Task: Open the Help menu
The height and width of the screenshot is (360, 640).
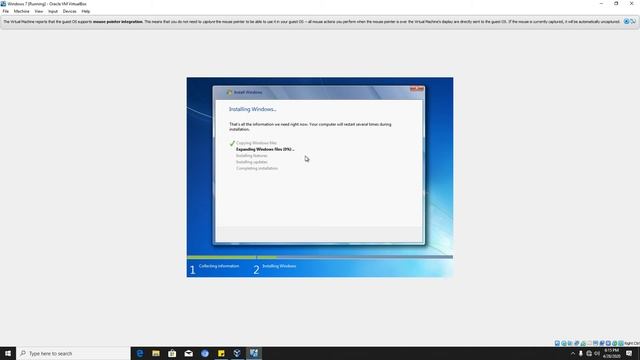Action: coord(86,11)
